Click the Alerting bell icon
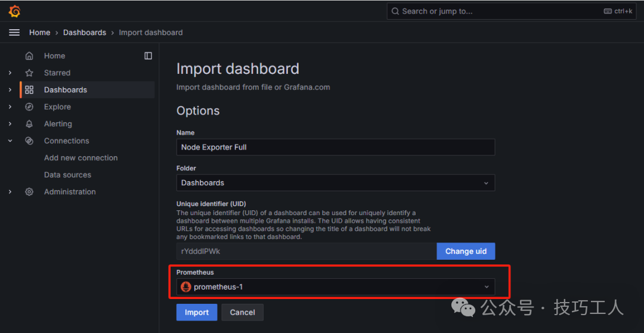This screenshot has width=644, height=333. point(29,124)
